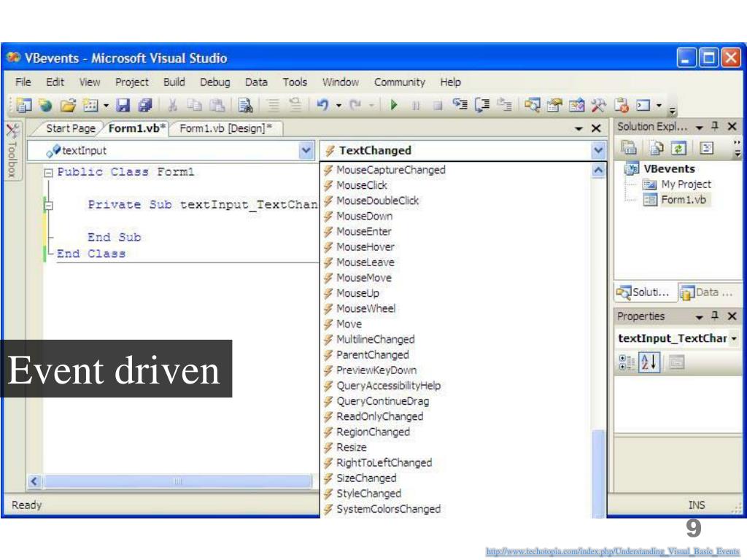Toggle auto-hide pin on Properties panel
This screenshot has width=747, height=560.
point(715,316)
